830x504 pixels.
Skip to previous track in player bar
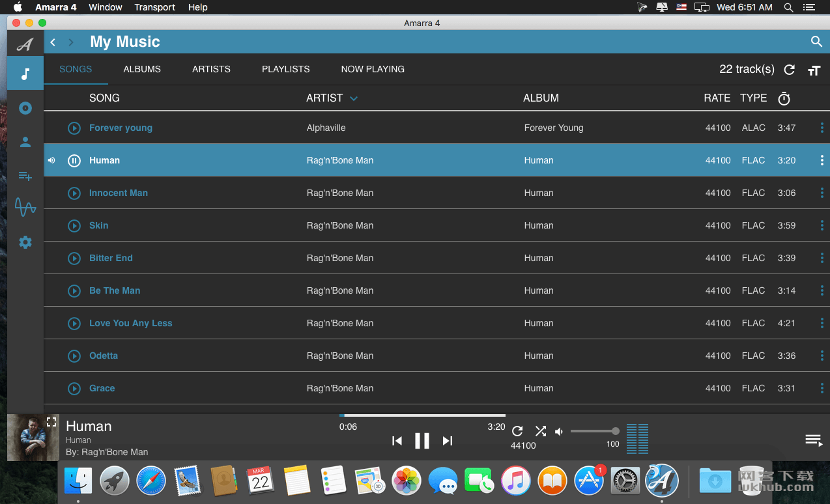(x=397, y=441)
